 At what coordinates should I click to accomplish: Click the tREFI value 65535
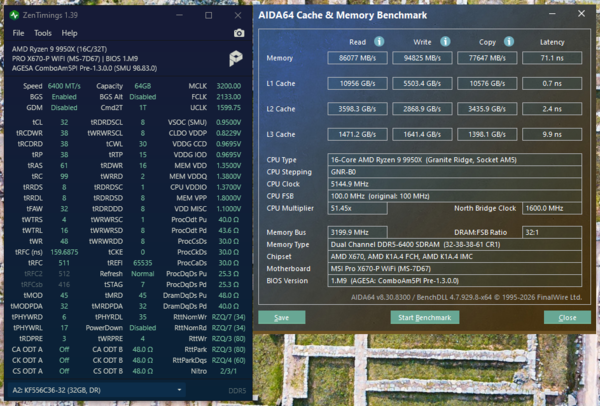point(142,263)
